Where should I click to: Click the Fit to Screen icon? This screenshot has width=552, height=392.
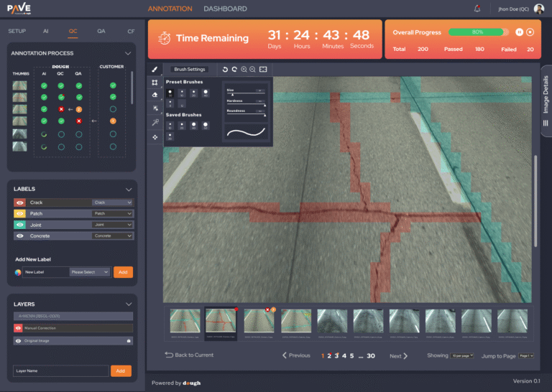(263, 70)
